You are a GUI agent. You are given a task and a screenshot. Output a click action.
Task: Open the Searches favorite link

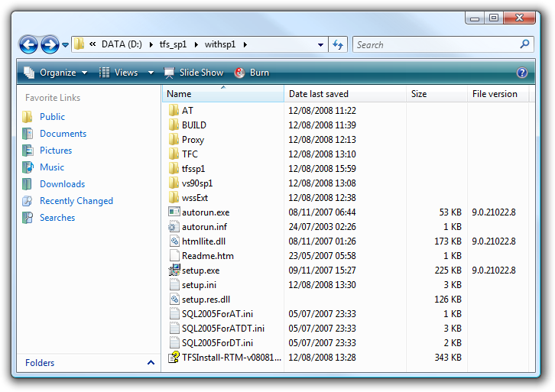tap(57, 218)
